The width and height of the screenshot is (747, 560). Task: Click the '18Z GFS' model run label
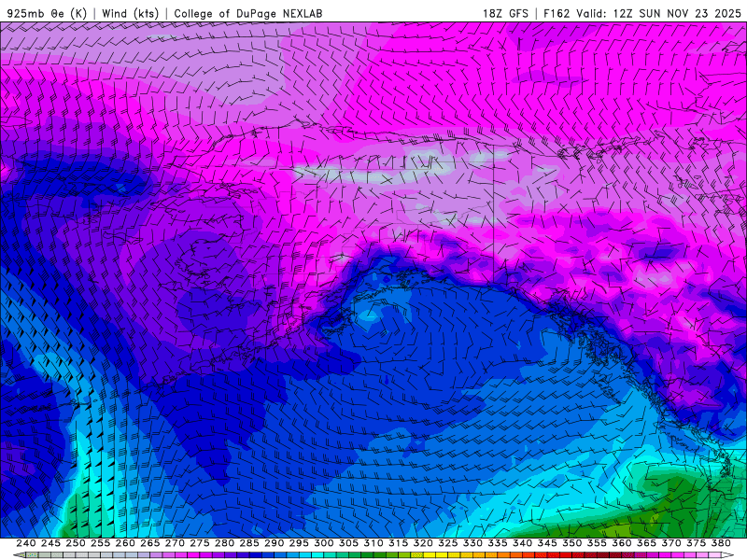(505, 13)
